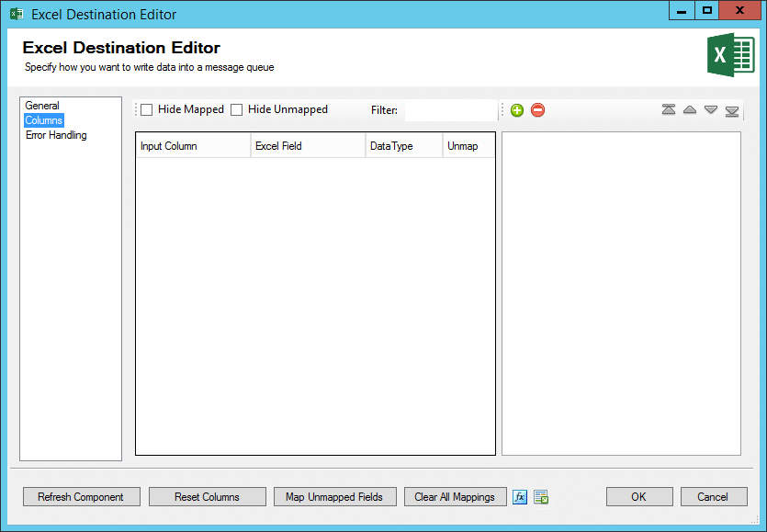Close the Excel Destination Editor window
Screen dimensions: 767x532
tap(739, 10)
